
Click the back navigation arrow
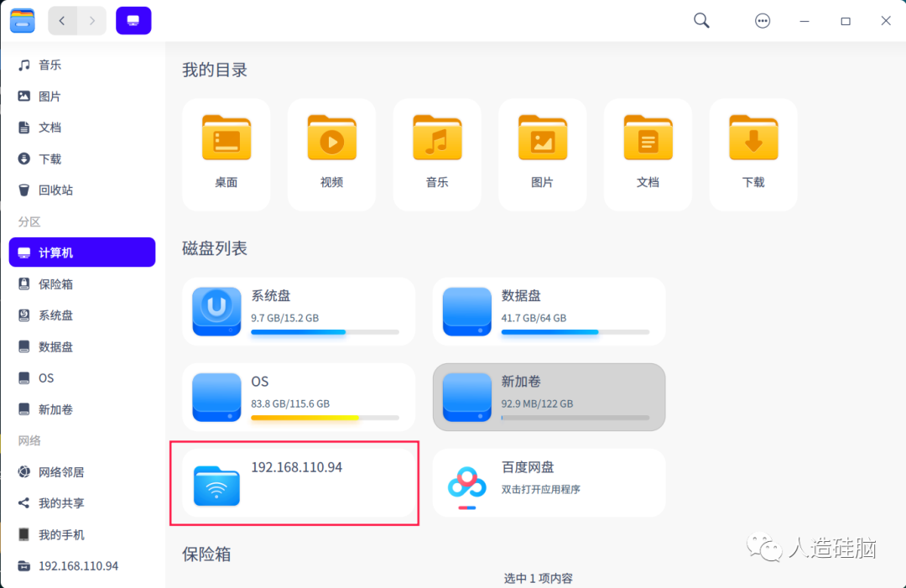point(63,20)
